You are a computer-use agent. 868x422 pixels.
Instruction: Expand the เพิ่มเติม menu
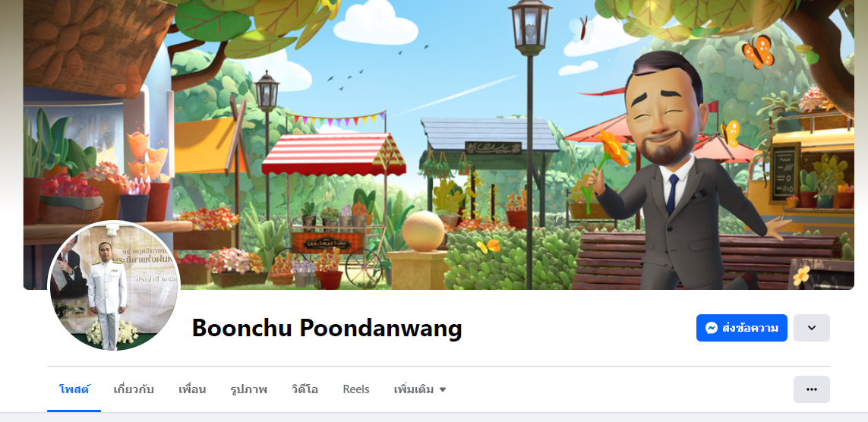click(420, 389)
